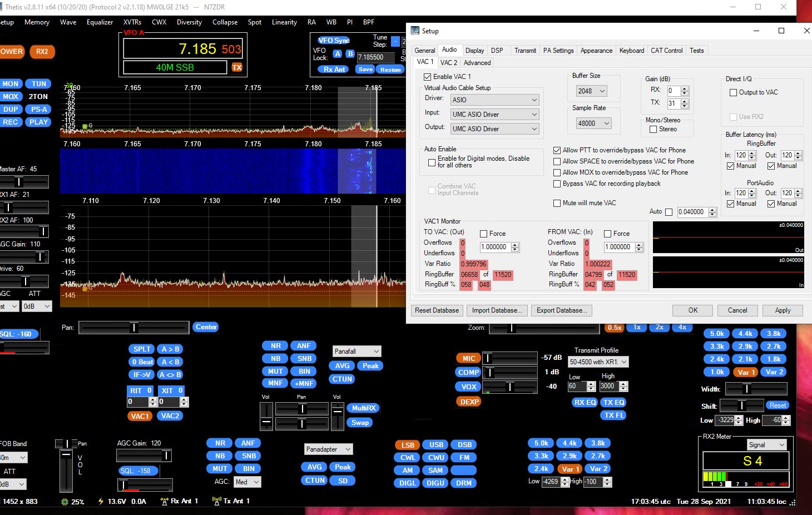This screenshot has height=515, width=812.
Task: Open the Input dropdown UMC ASIO Driver
Action: [x=494, y=115]
